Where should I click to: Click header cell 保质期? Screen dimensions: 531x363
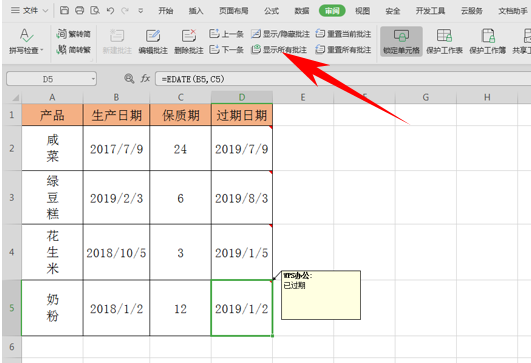180,115
